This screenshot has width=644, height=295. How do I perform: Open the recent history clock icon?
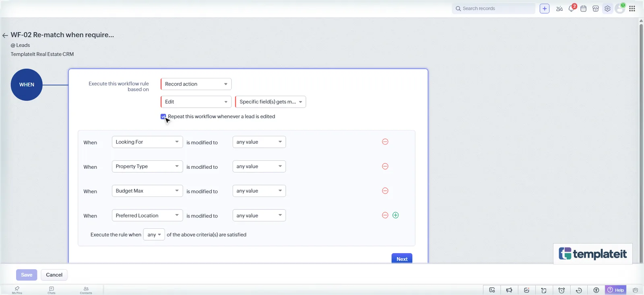[x=579, y=290]
